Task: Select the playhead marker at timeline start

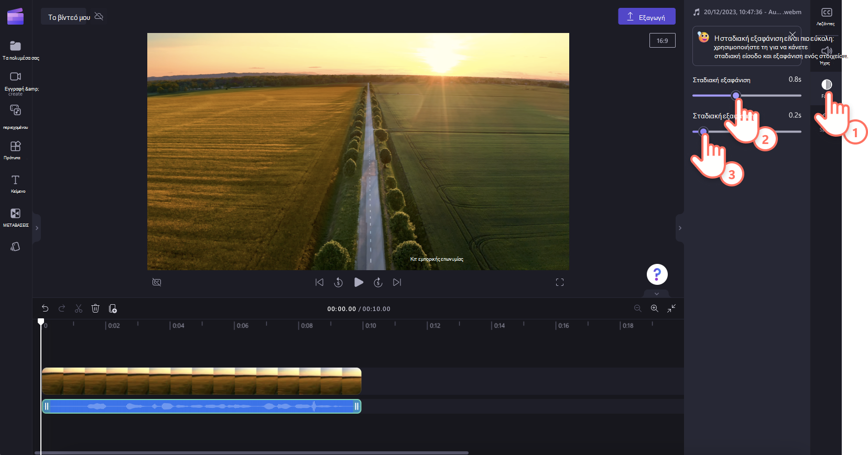Action: [41, 322]
